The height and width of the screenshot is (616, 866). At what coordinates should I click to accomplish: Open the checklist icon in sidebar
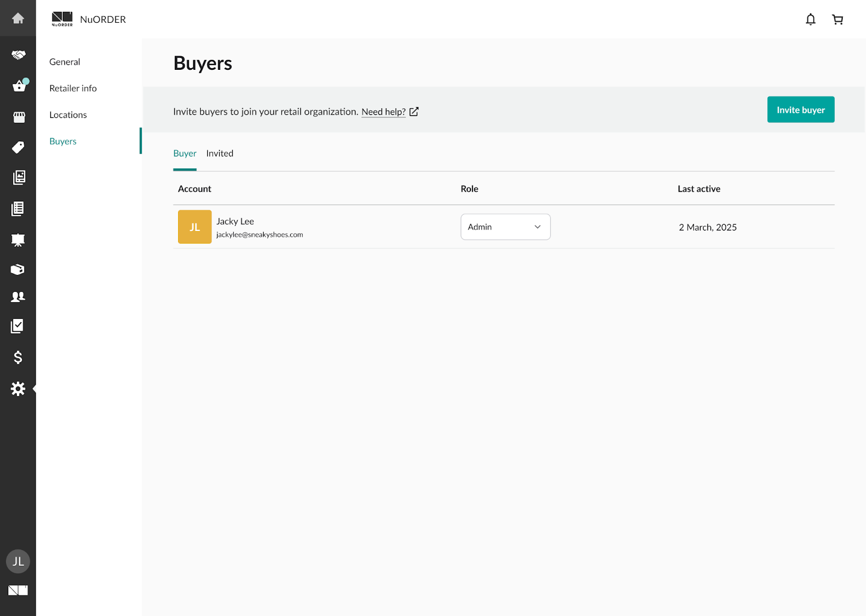click(x=18, y=326)
